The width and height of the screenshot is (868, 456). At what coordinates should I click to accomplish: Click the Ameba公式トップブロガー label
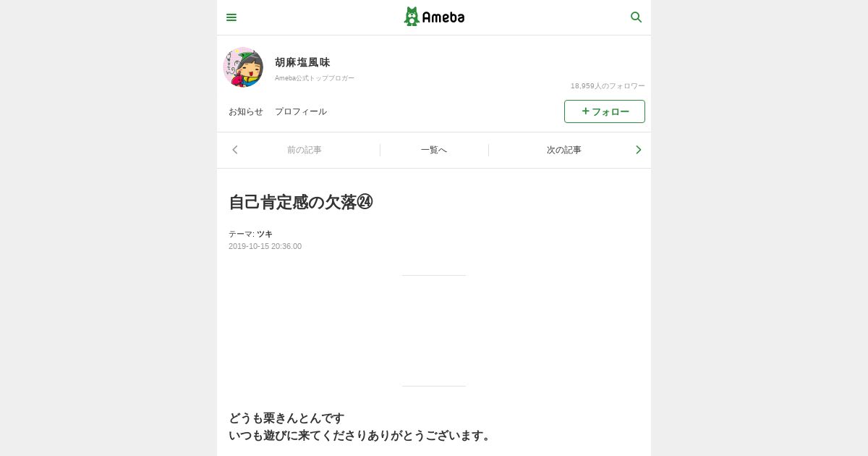(x=315, y=78)
